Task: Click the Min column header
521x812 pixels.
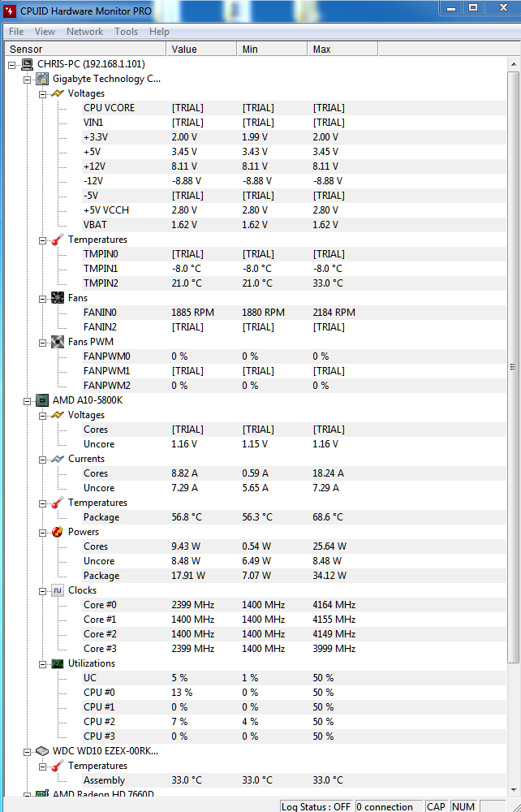Action: [x=272, y=50]
